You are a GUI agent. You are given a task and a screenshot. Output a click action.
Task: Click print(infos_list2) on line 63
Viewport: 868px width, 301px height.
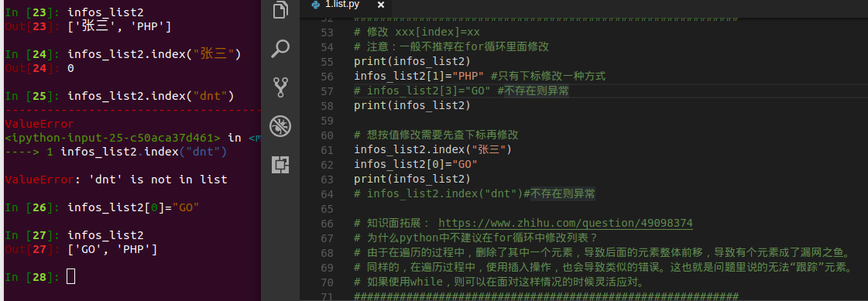pos(412,180)
